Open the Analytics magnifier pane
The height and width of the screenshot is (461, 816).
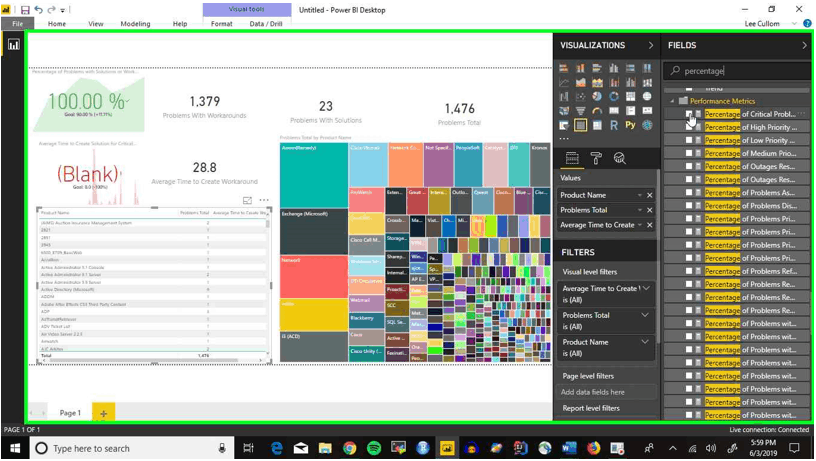click(619, 158)
